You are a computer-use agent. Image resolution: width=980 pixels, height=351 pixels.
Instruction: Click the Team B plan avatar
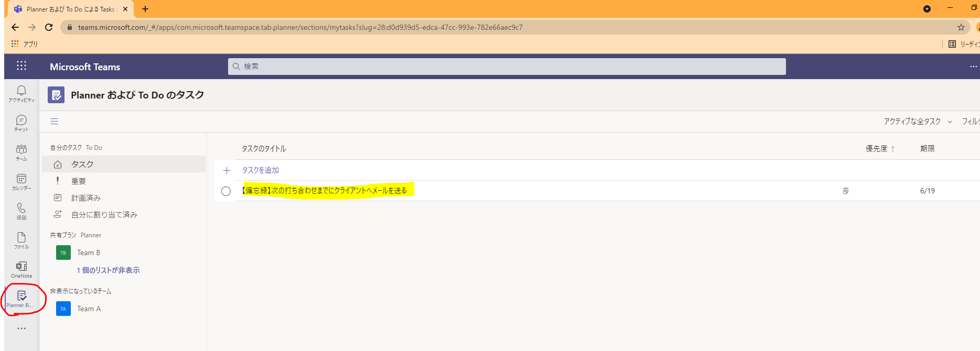(x=63, y=253)
